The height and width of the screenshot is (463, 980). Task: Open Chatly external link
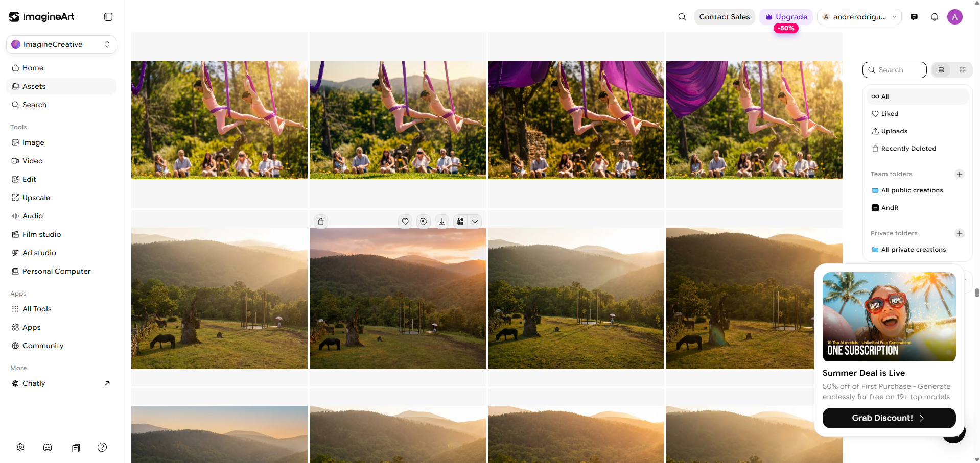pyautogui.click(x=61, y=383)
